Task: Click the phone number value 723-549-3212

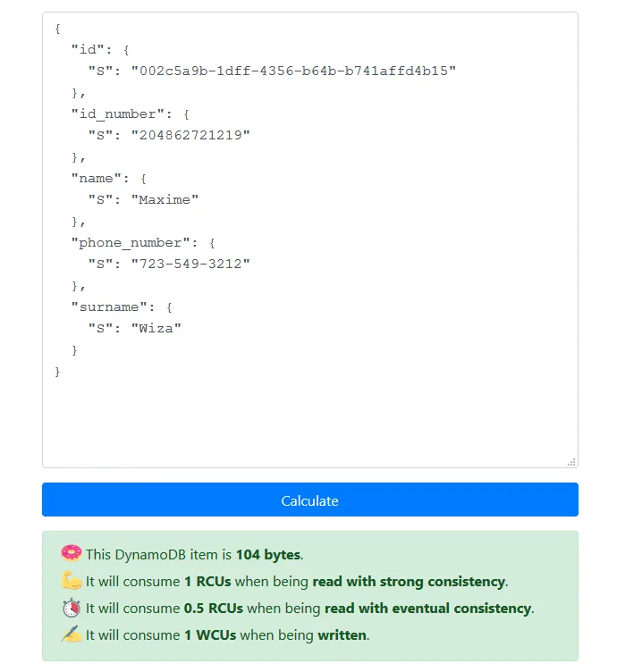Action: 190,264
